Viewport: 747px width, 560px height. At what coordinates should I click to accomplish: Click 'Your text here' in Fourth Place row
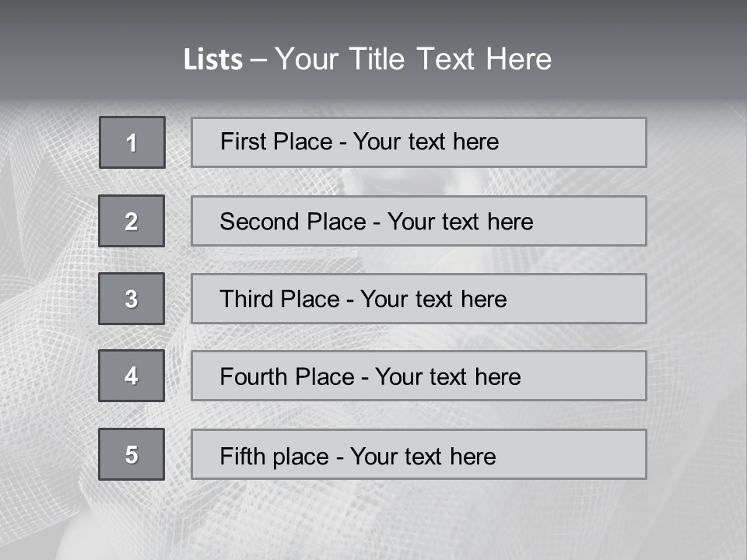point(447,377)
